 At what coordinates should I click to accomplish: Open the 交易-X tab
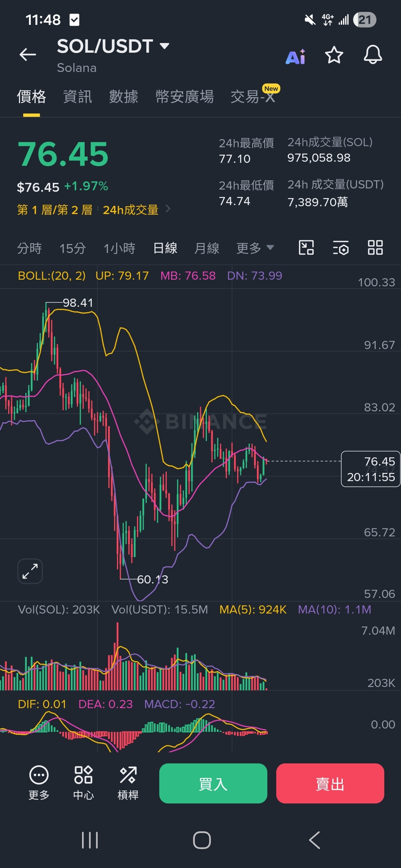coord(253,97)
